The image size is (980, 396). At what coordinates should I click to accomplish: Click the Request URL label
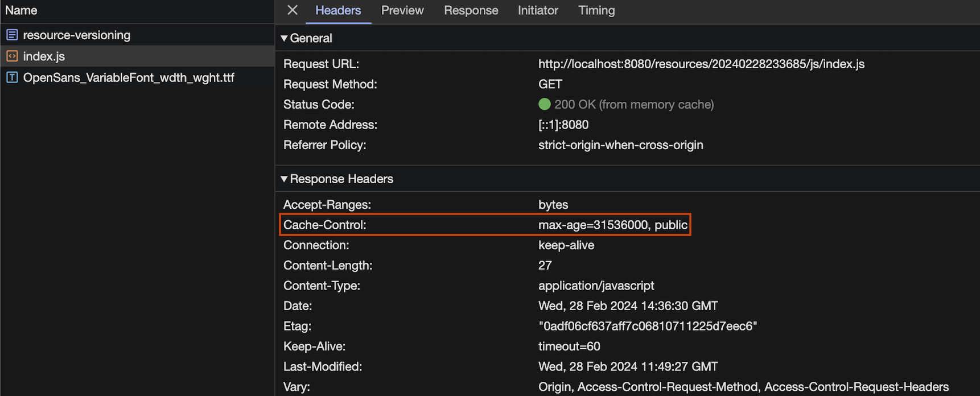[x=321, y=64]
